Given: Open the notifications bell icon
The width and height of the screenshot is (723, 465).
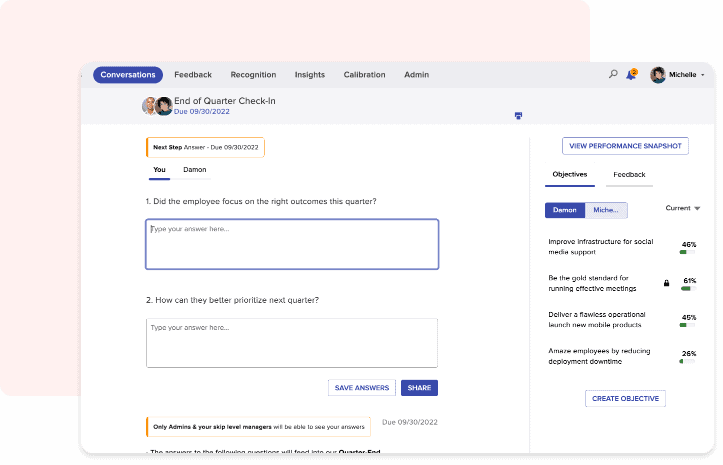Looking at the screenshot, I should pos(631,75).
